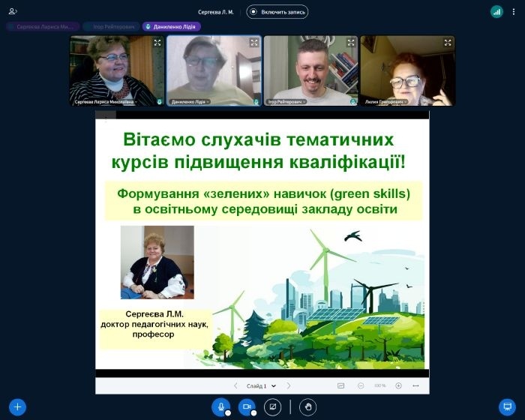Select Даниленко Лідія talking indicator chip
The width and height of the screenshot is (525, 420).
point(172,26)
